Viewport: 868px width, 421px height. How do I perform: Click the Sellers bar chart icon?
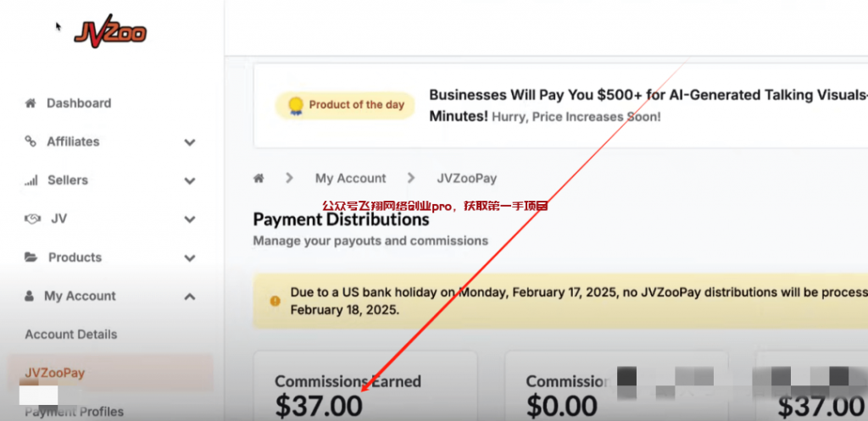31,180
